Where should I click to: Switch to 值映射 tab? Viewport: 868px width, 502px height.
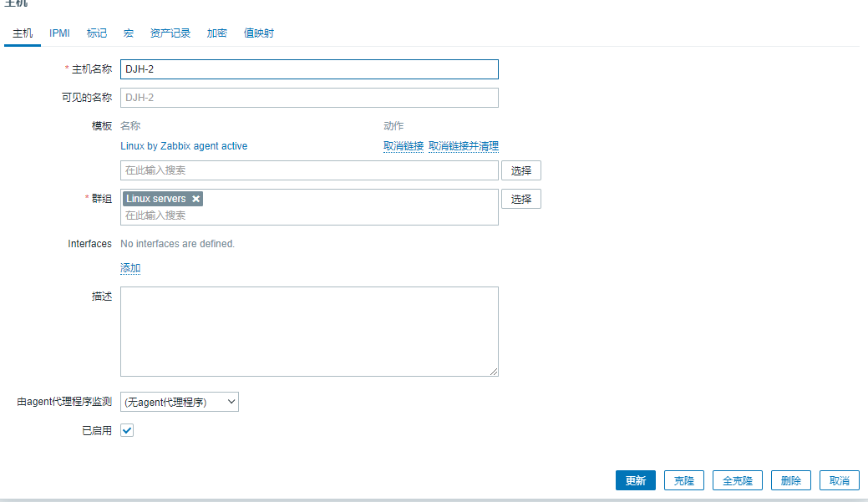point(258,33)
